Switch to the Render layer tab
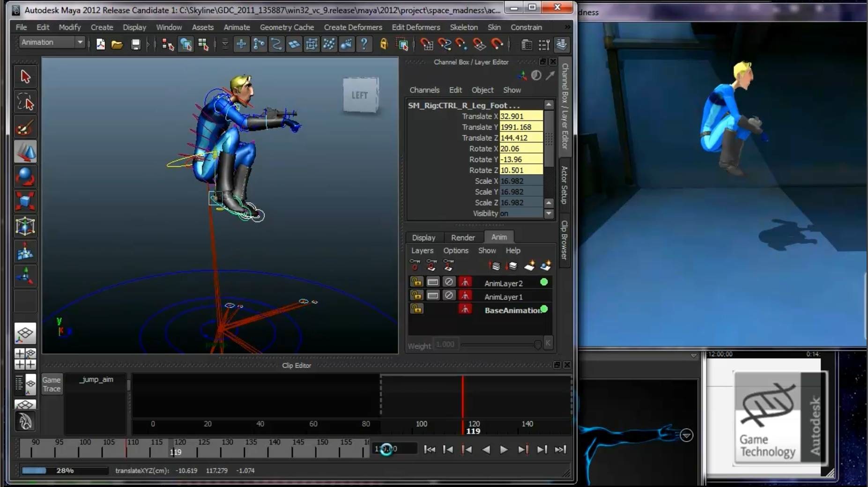Viewport: 868px width, 487px height. (x=463, y=237)
